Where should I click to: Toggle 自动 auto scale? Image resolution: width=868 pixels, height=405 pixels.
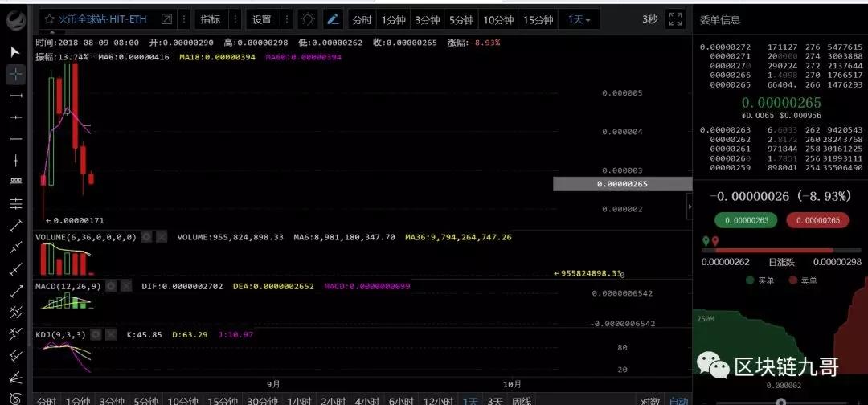click(x=678, y=400)
